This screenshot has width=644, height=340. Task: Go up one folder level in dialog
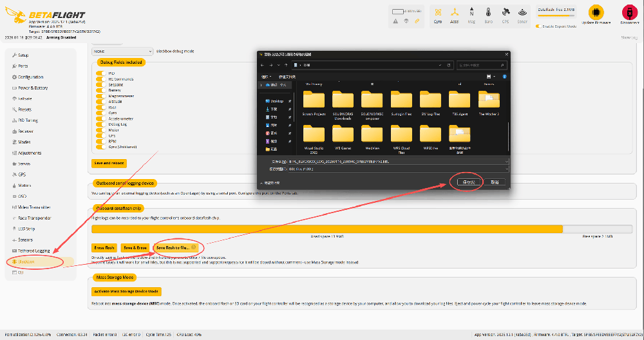pos(286,65)
